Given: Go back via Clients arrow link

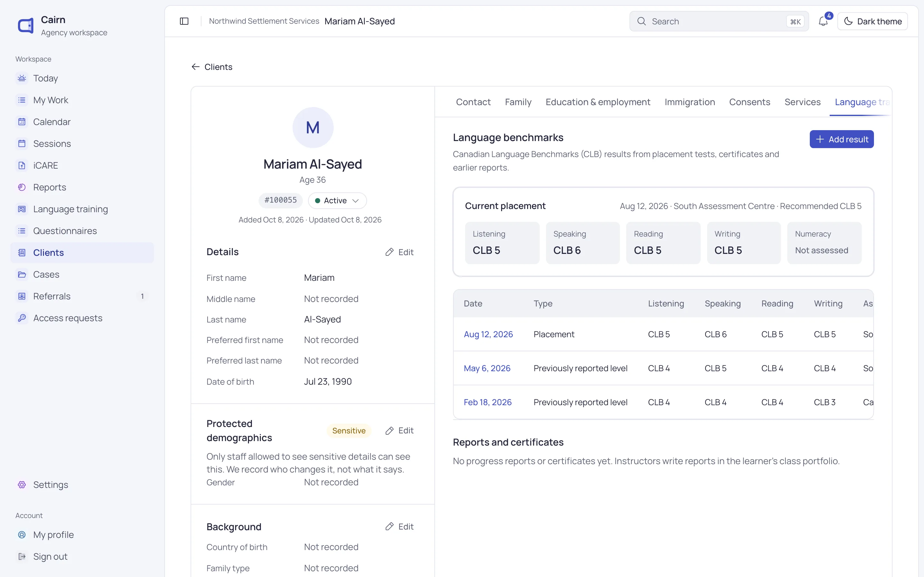Looking at the screenshot, I should pyautogui.click(x=211, y=67).
